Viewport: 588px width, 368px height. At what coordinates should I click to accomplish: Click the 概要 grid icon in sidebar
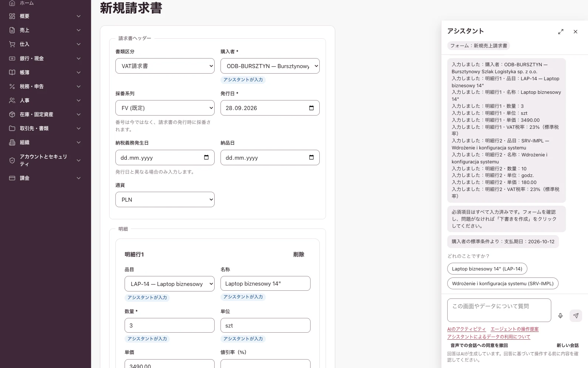click(x=12, y=16)
